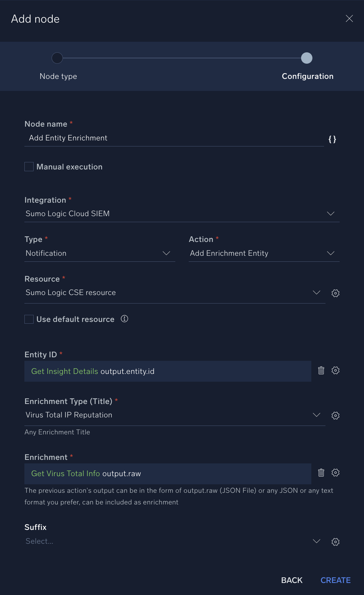Click info icon next to Use default resource
Viewport: 364px width, 595px height.
tap(124, 319)
